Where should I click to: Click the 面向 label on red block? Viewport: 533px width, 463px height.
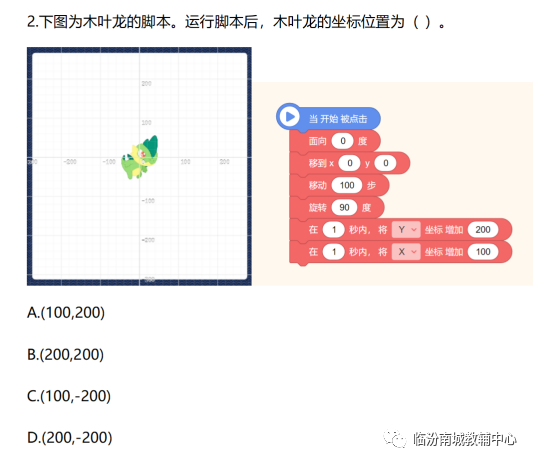[317, 141]
